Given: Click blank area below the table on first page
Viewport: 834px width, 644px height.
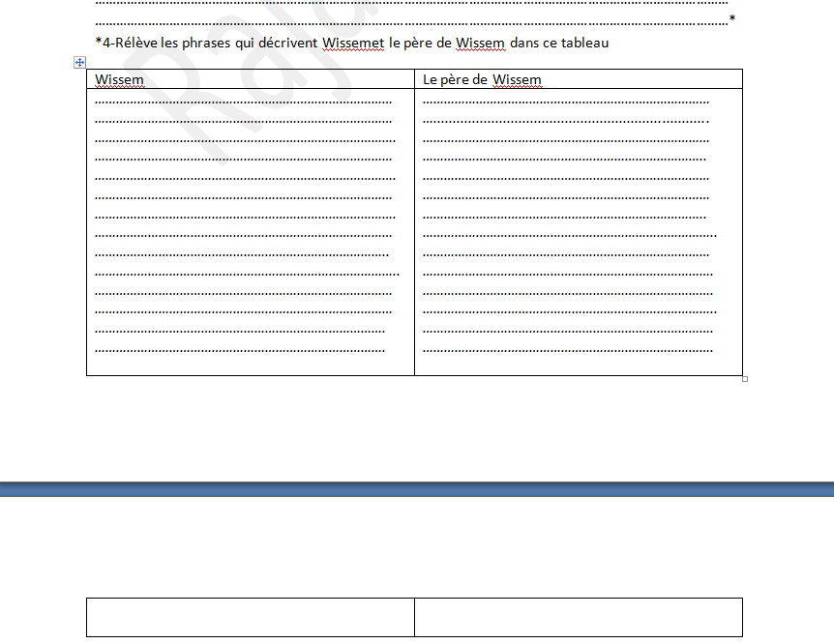Looking at the screenshot, I should tap(416, 425).
